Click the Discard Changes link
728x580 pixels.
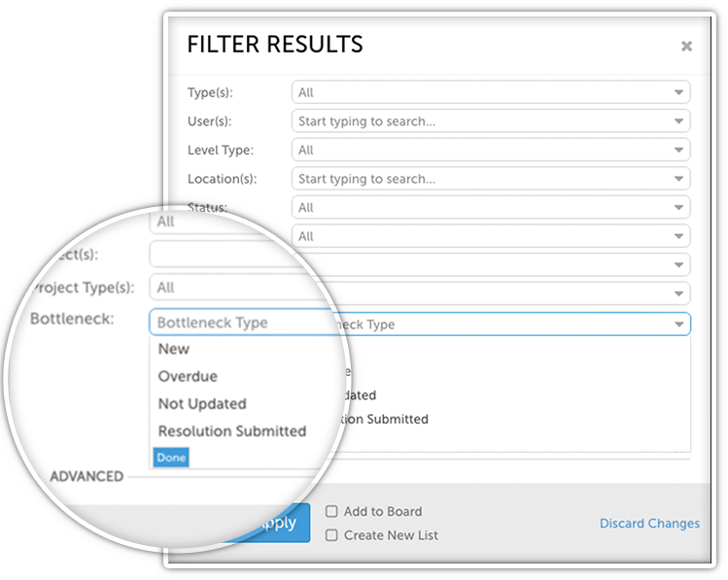pos(649,524)
